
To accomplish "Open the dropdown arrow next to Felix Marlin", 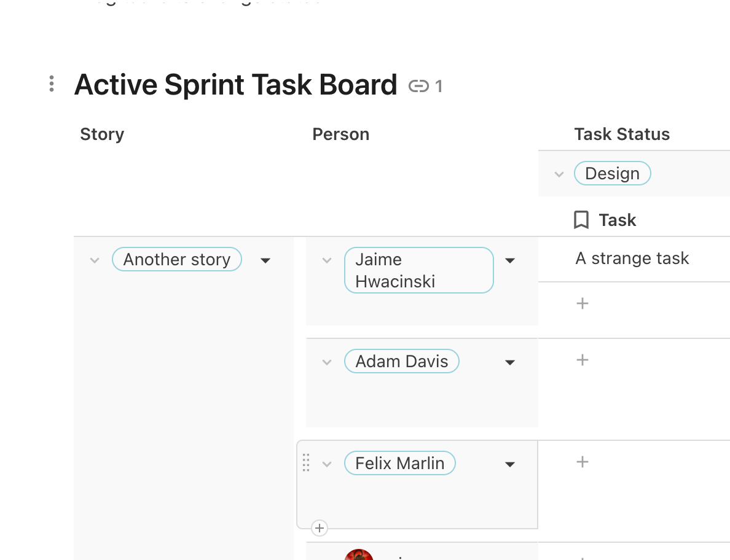I will pos(509,464).
